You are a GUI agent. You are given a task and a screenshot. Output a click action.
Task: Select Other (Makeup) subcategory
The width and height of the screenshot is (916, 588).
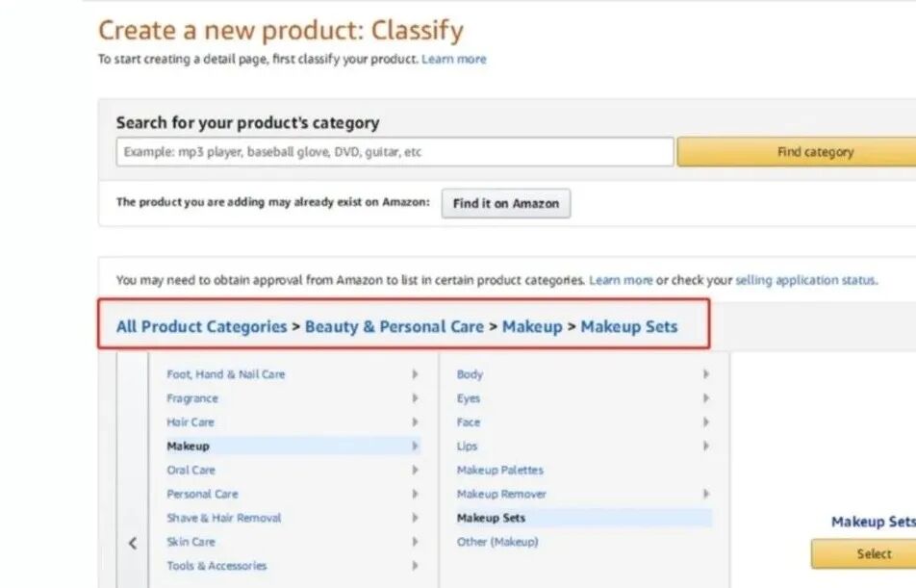(x=496, y=542)
